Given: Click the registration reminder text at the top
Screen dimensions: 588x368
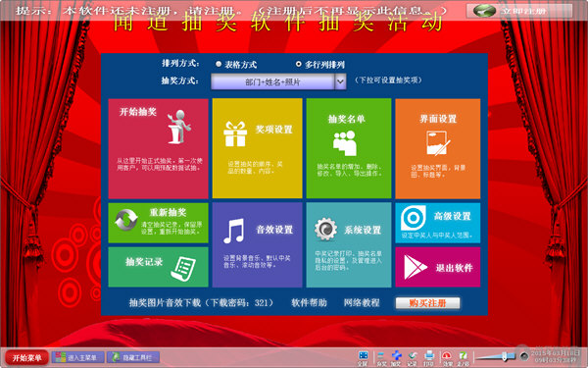Looking at the screenshot, I should point(231,10).
